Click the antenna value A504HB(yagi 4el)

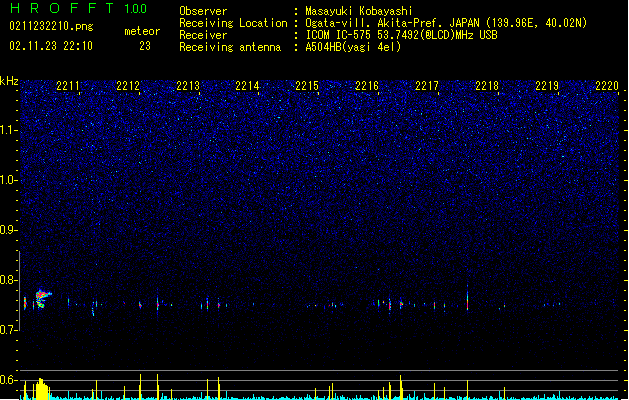point(353,47)
